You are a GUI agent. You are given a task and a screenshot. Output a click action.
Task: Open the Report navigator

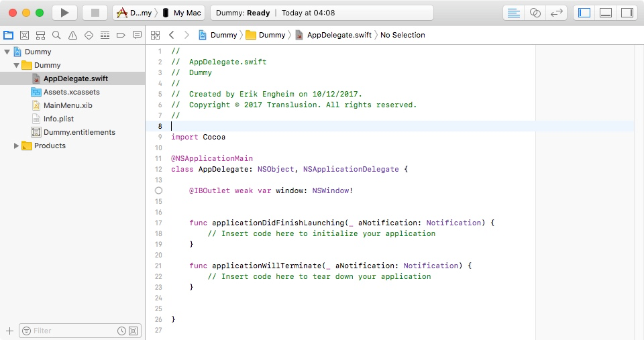[x=137, y=35]
